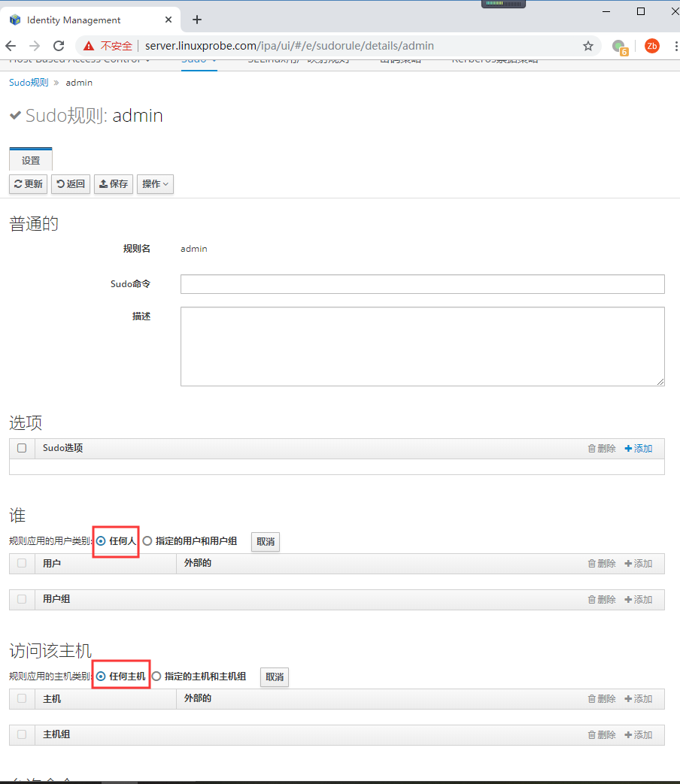Image resolution: width=680 pixels, height=784 pixels.
Task: Close the Identity Management tab
Action: pyautogui.click(x=168, y=20)
